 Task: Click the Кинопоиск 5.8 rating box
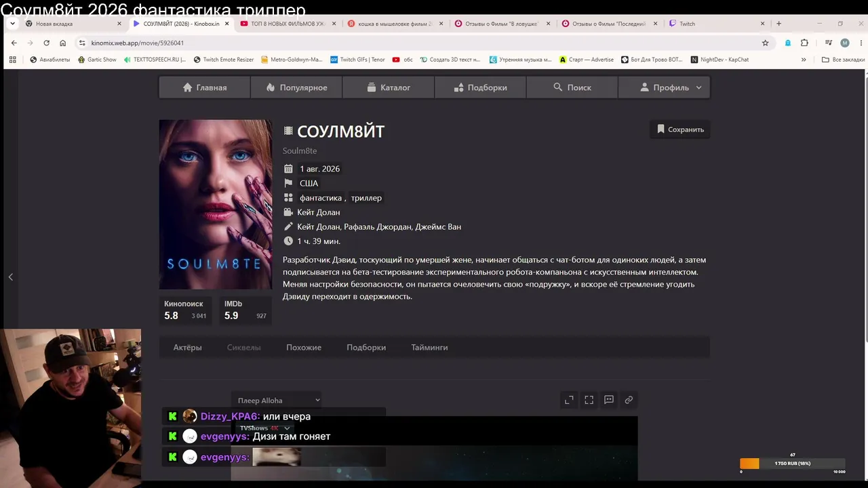185,310
